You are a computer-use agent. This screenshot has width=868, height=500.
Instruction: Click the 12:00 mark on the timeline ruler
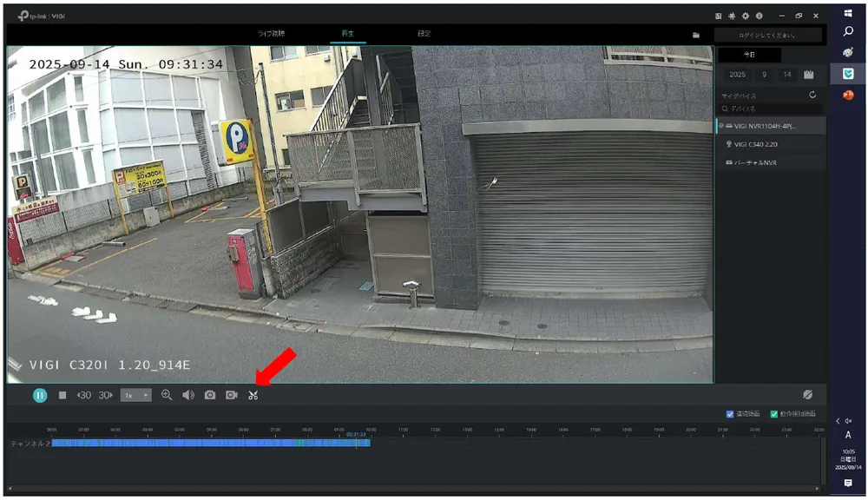[435, 431]
